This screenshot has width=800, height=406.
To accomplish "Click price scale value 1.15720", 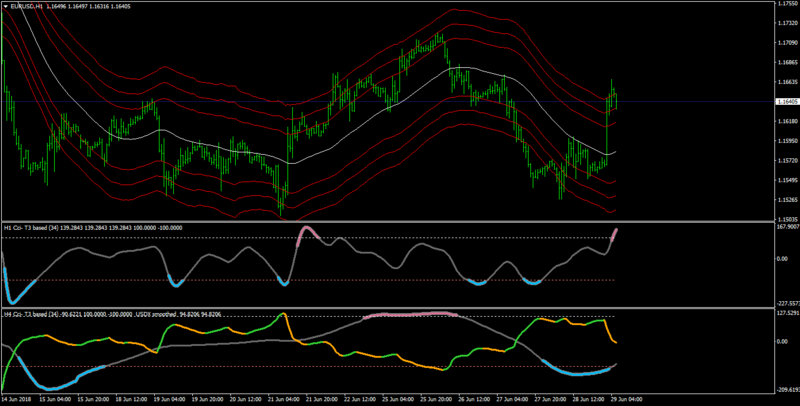I will tap(787, 160).
